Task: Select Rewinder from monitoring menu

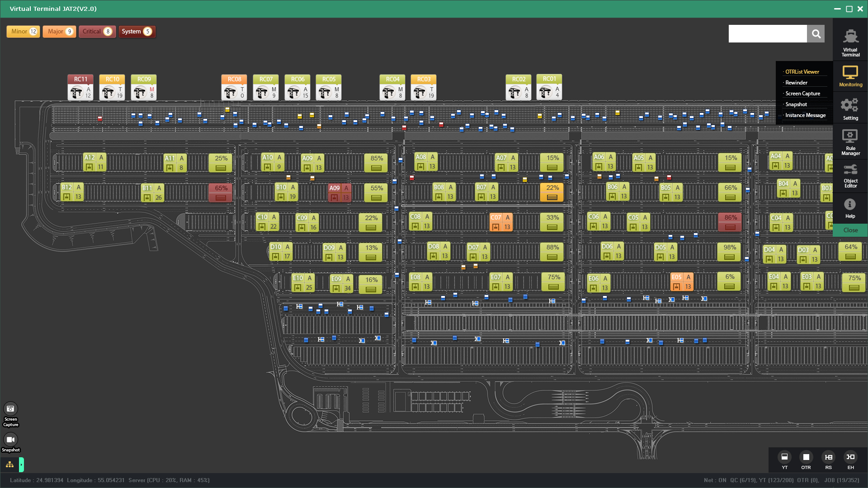Action: (796, 83)
